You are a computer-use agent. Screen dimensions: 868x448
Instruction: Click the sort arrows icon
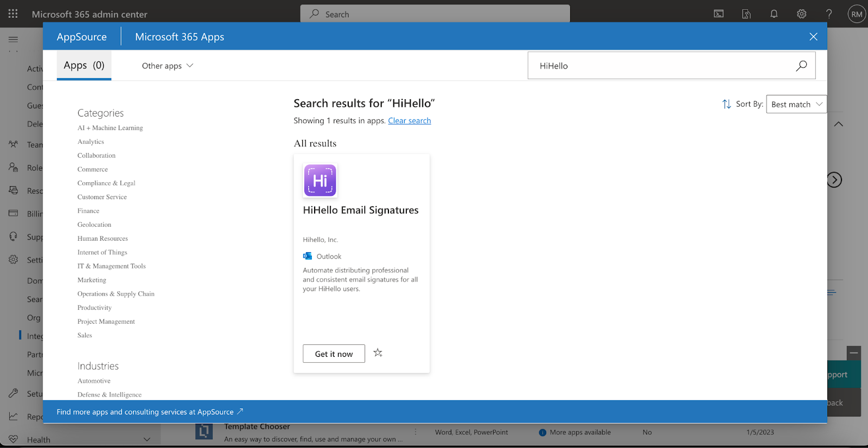click(x=727, y=104)
